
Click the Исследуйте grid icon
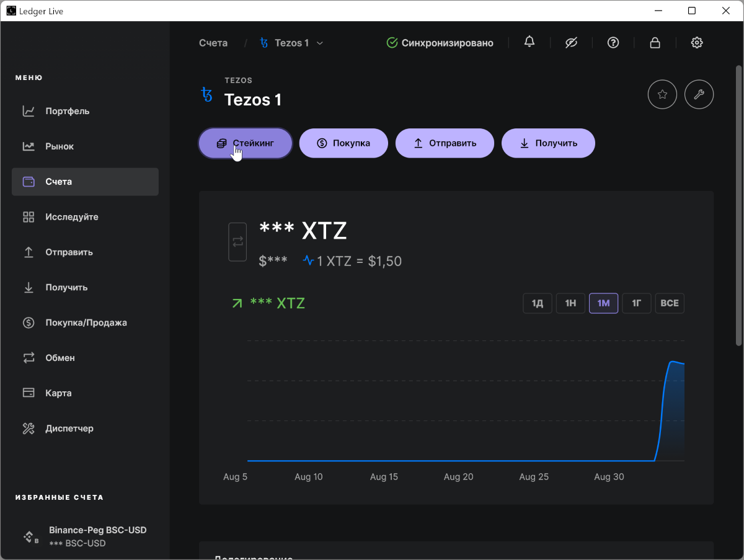29,217
